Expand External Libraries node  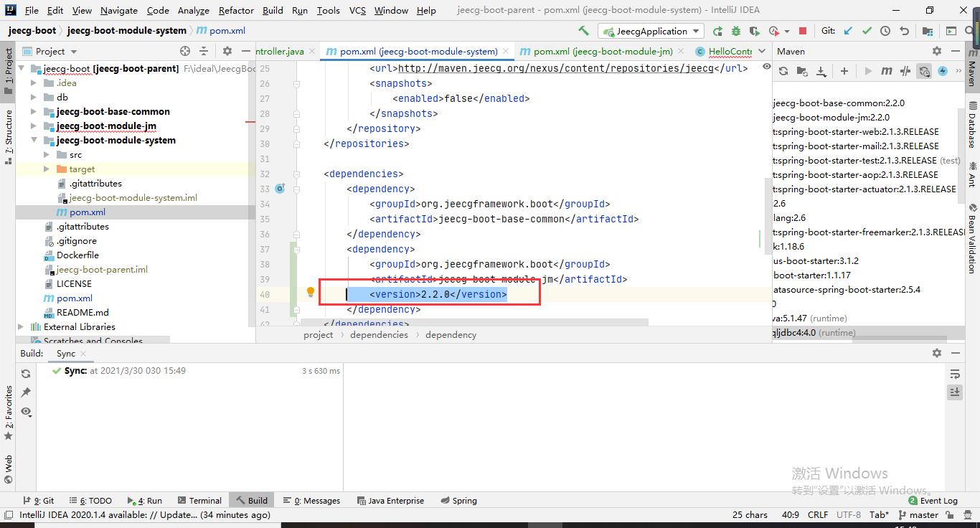coord(22,327)
